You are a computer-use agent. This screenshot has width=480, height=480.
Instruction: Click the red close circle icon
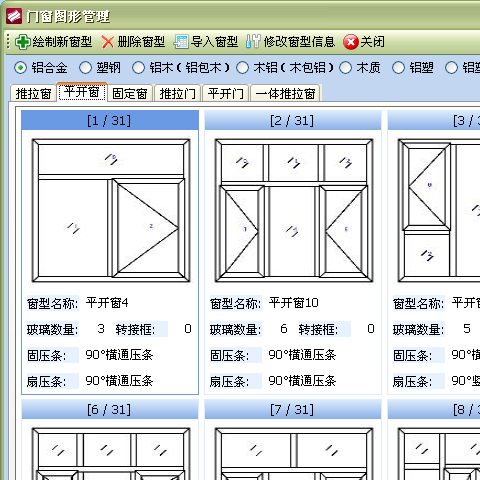(351, 42)
